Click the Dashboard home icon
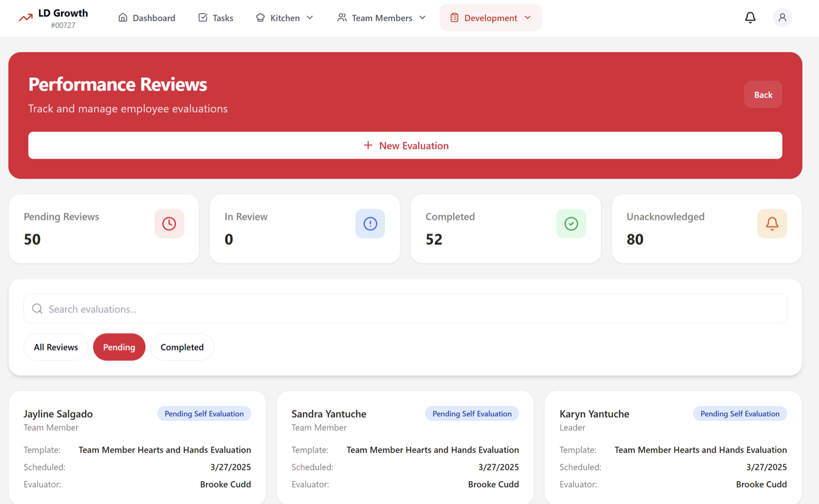 click(123, 17)
